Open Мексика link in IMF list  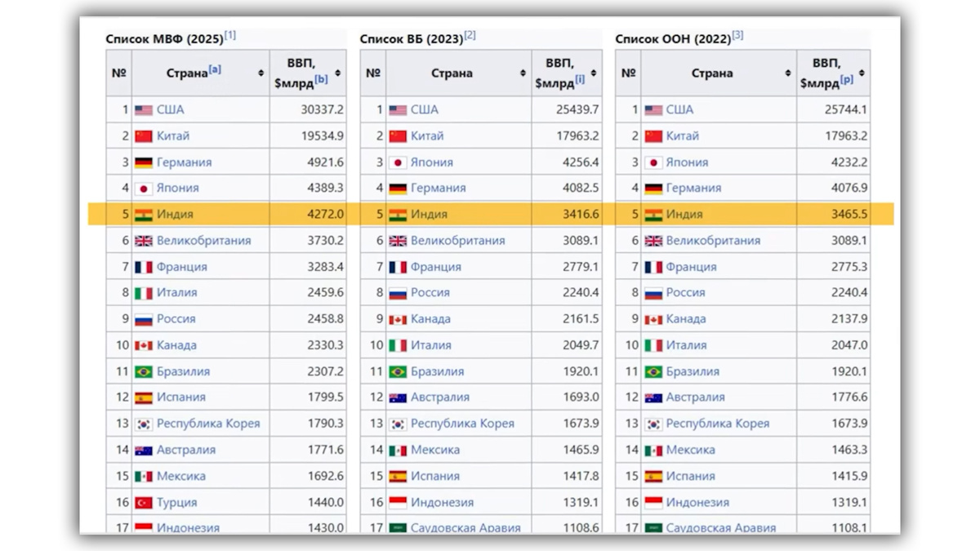[x=181, y=475]
